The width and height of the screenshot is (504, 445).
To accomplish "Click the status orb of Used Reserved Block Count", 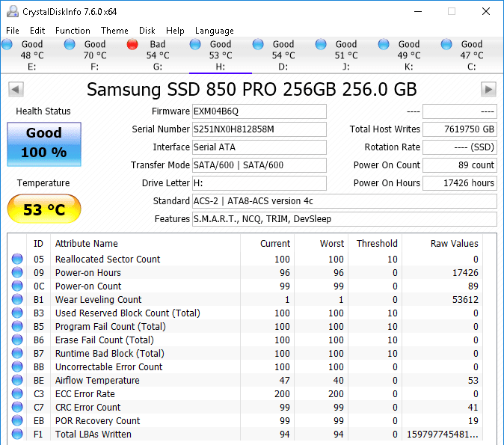I will (17, 313).
